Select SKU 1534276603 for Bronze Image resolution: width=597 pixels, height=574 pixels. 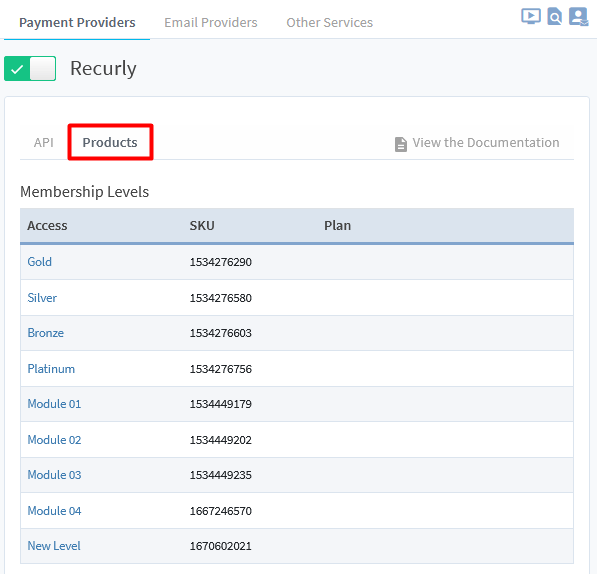221,333
